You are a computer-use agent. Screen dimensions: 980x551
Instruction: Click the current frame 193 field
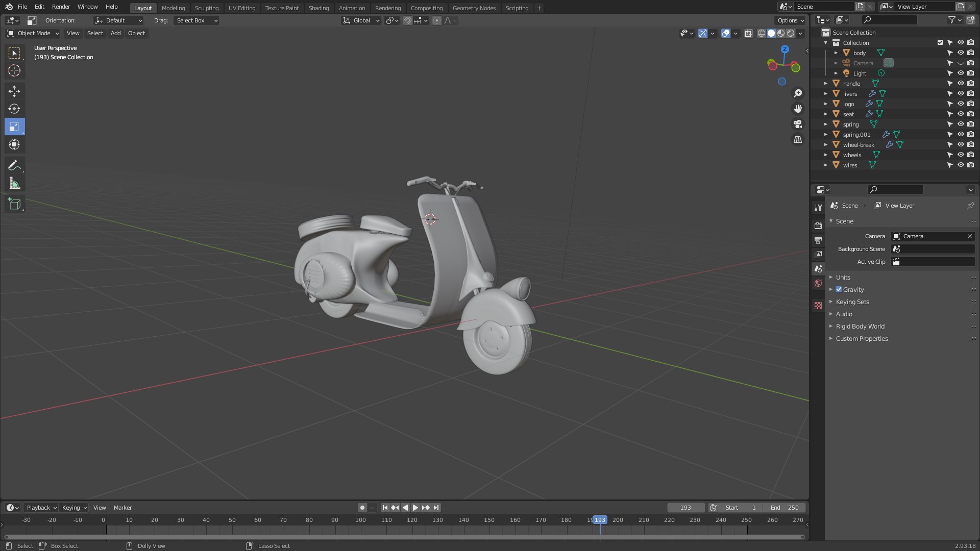(x=685, y=508)
